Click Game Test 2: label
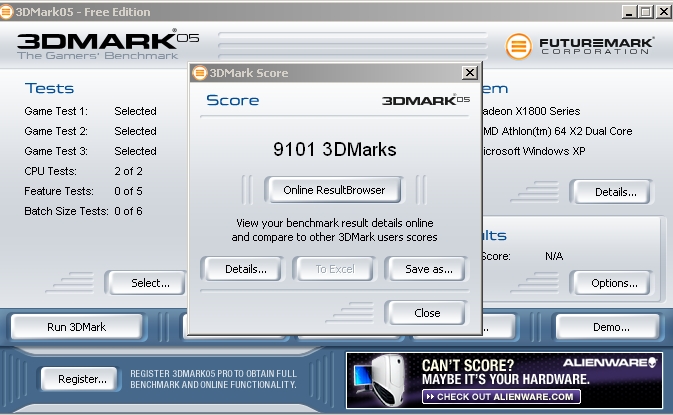The image size is (673, 415). pyautogui.click(x=56, y=131)
